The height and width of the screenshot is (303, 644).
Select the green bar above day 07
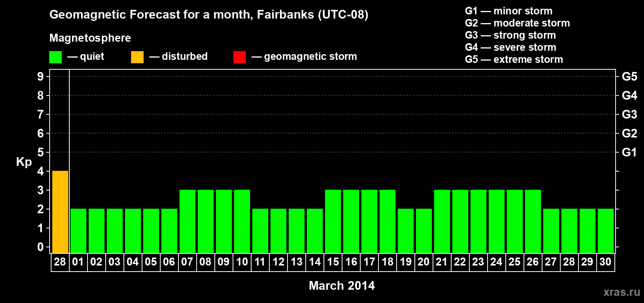pyautogui.click(x=188, y=221)
